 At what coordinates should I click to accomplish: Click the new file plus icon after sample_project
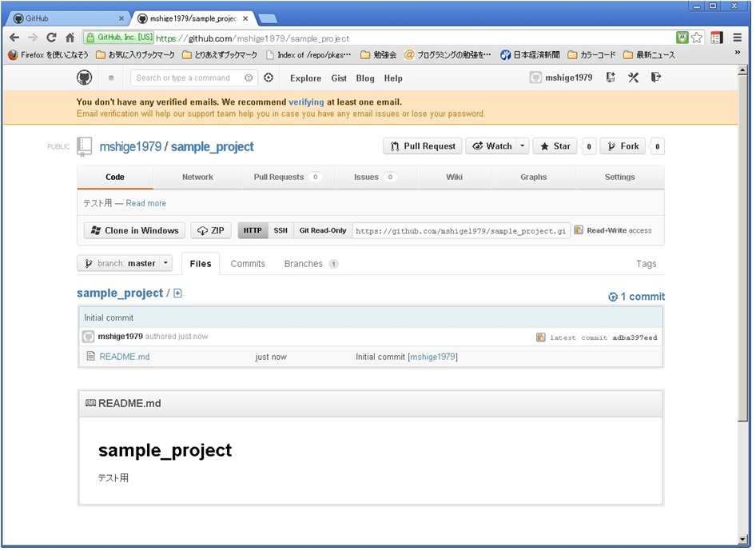click(x=178, y=293)
